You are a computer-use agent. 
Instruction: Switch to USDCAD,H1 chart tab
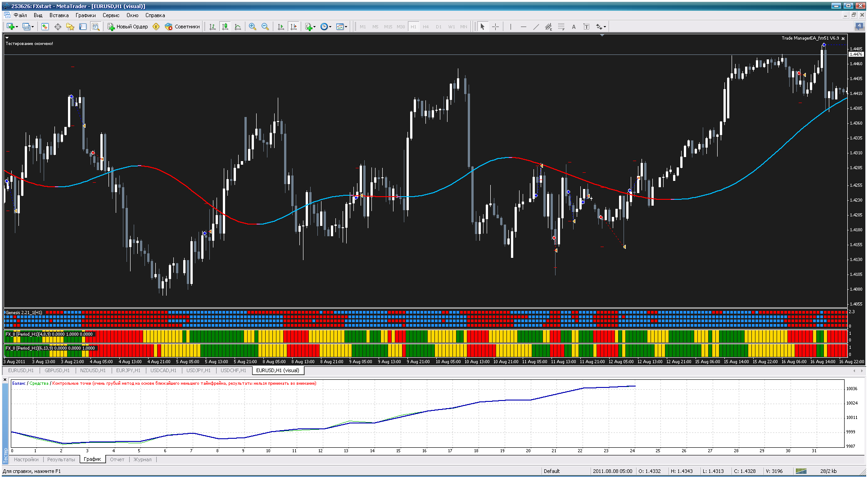163,370
